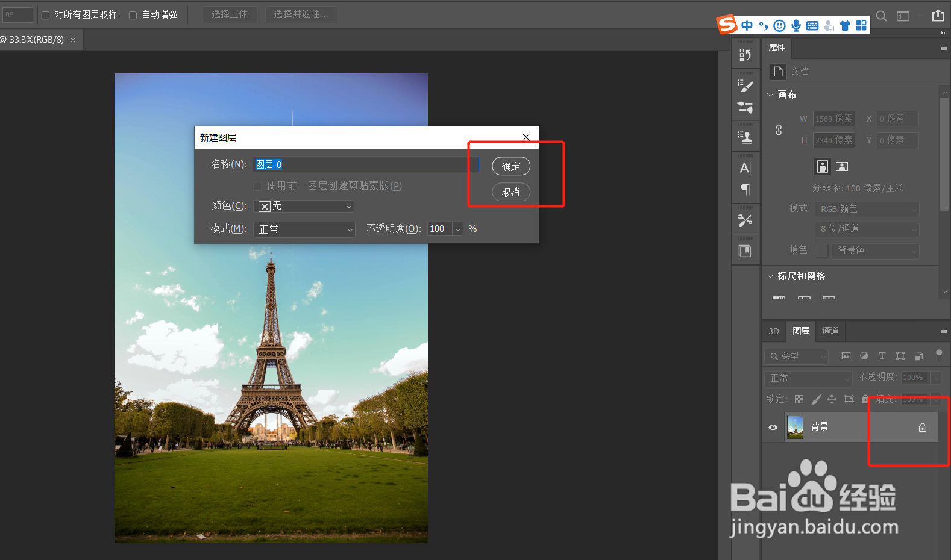Image resolution: width=951 pixels, height=560 pixels.
Task: Filter layers by pixel image type
Action: (846, 356)
